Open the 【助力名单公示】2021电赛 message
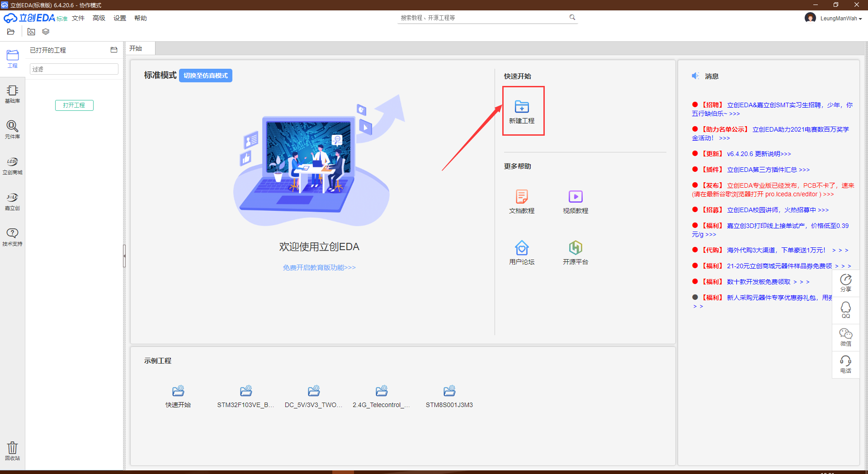 tap(770, 133)
